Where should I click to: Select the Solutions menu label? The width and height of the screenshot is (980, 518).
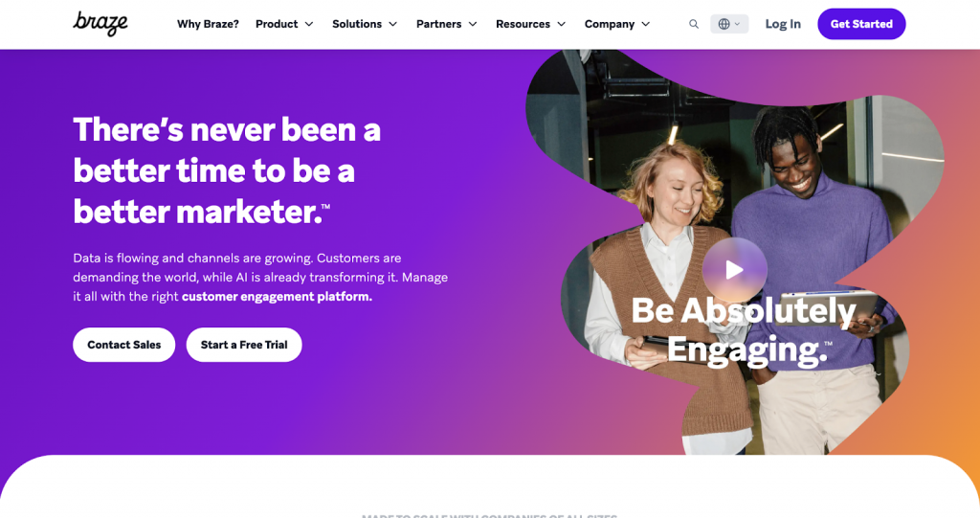[x=357, y=24]
